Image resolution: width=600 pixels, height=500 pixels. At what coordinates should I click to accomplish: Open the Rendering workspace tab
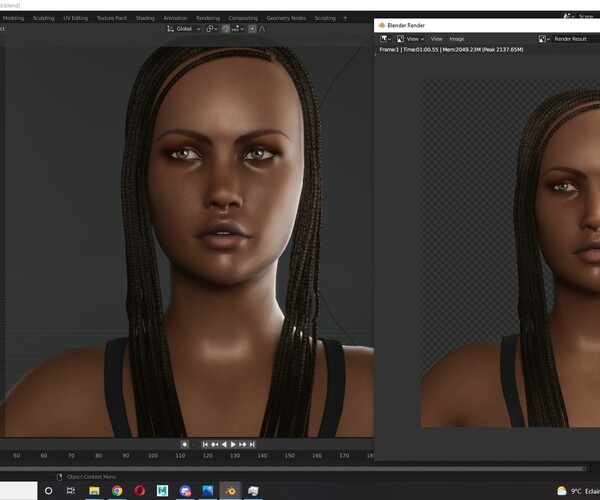point(208,18)
